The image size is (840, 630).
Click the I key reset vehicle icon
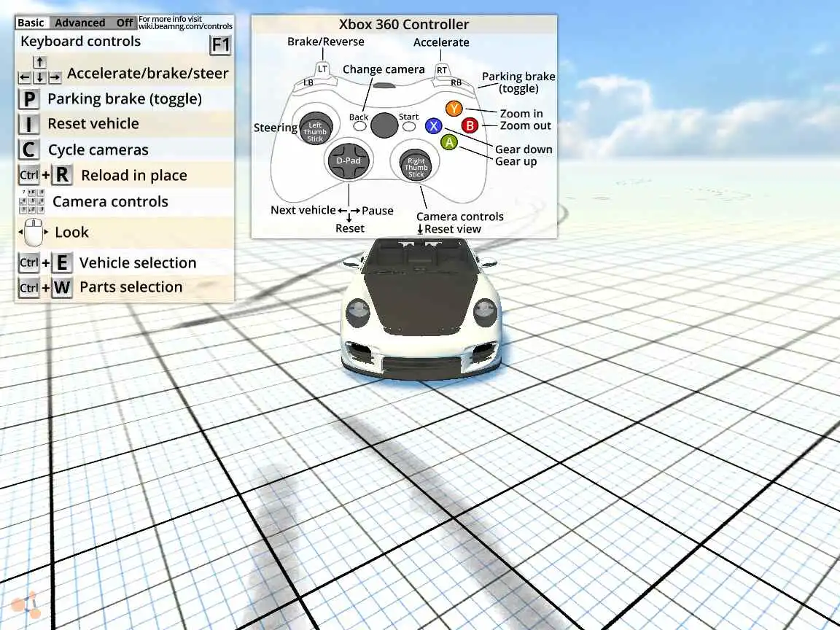tap(29, 124)
